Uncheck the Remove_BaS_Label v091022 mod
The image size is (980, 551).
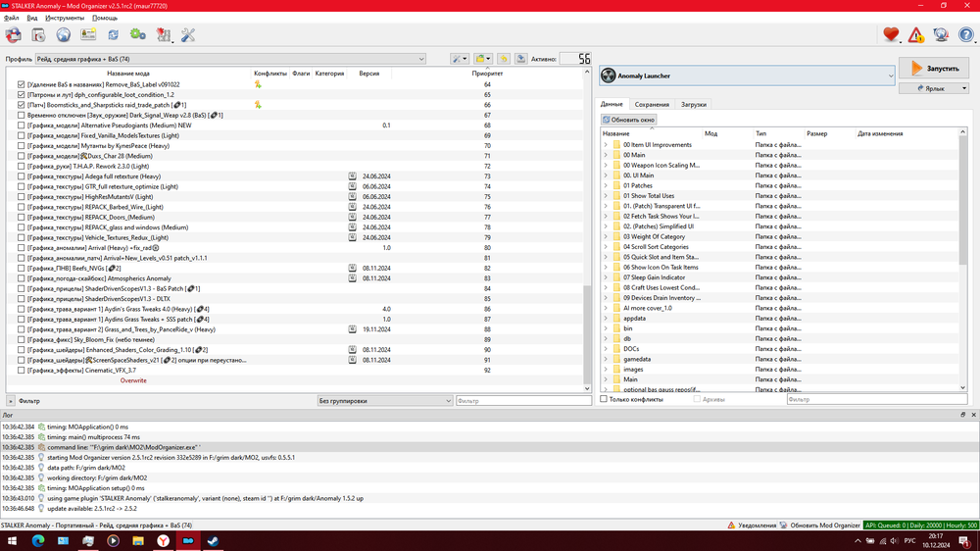point(22,84)
